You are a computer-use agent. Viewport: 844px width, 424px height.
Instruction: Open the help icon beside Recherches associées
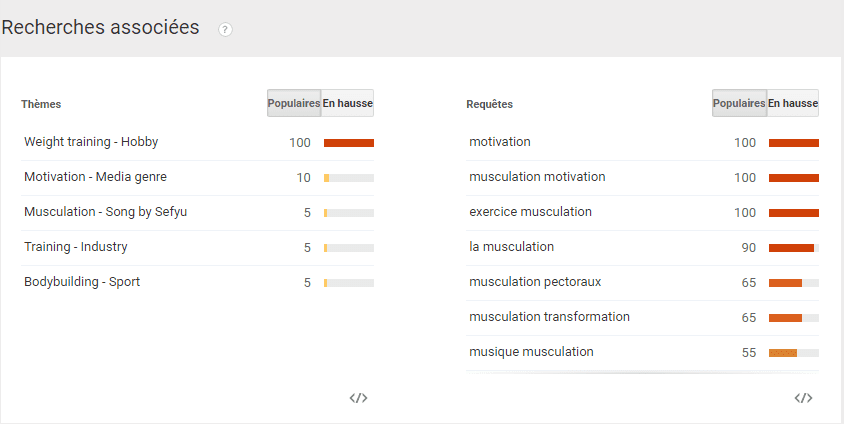coord(225,30)
